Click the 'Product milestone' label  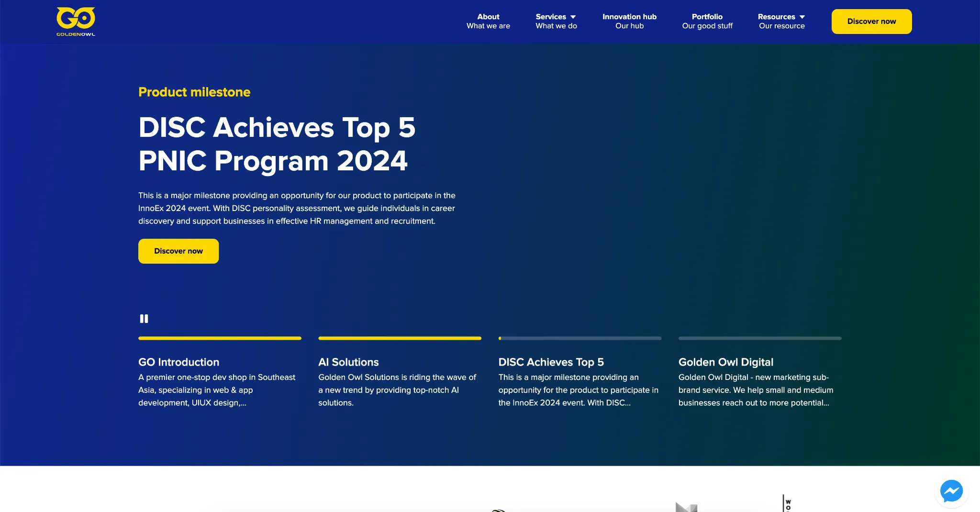[194, 92]
